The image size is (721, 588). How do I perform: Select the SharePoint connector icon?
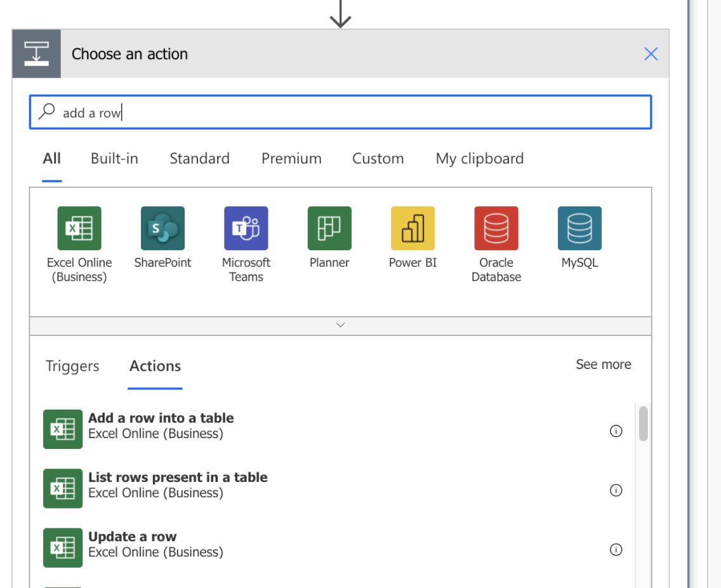162,228
